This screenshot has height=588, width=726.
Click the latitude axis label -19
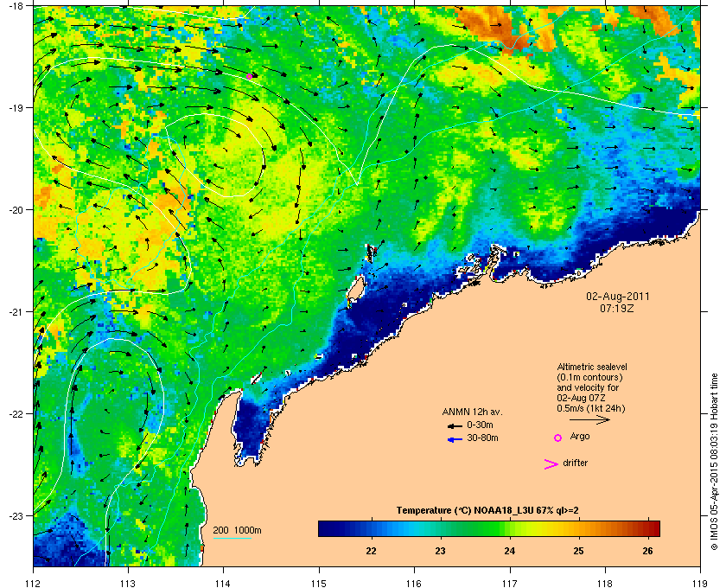pyautogui.click(x=15, y=108)
